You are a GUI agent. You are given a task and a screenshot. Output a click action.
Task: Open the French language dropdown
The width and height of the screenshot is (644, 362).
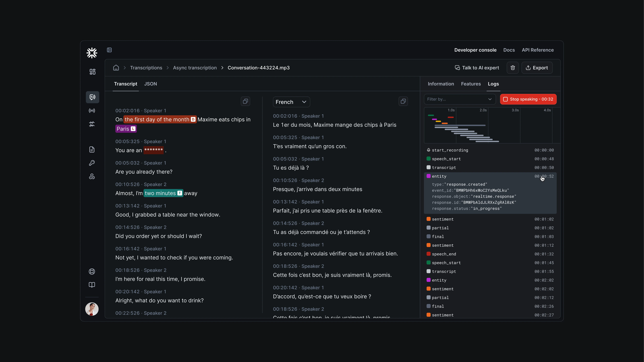coord(291,102)
